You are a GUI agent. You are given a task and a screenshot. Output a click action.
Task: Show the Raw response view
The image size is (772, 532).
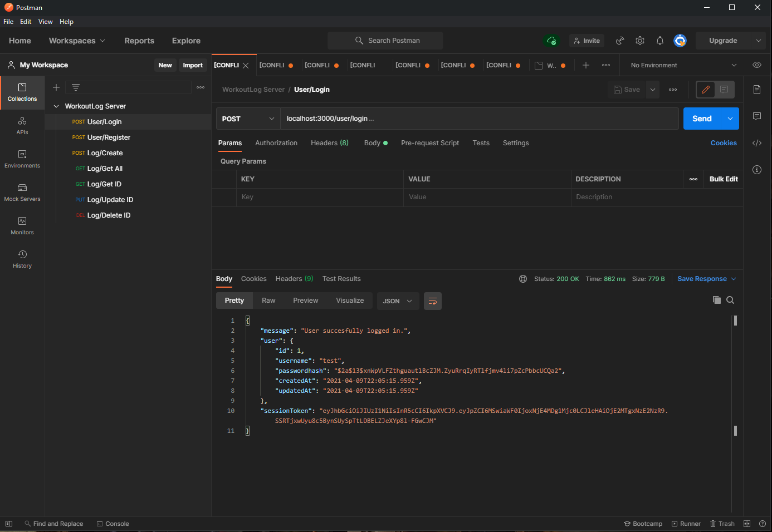point(268,301)
